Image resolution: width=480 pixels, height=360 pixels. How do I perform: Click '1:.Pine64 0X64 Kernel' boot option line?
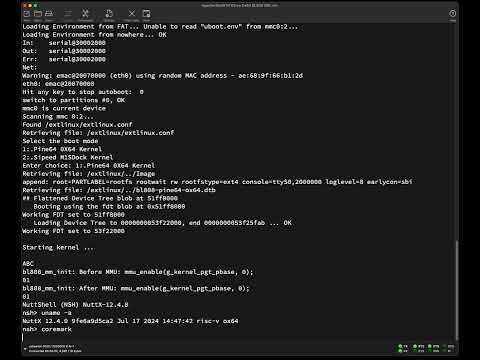tap(62, 149)
